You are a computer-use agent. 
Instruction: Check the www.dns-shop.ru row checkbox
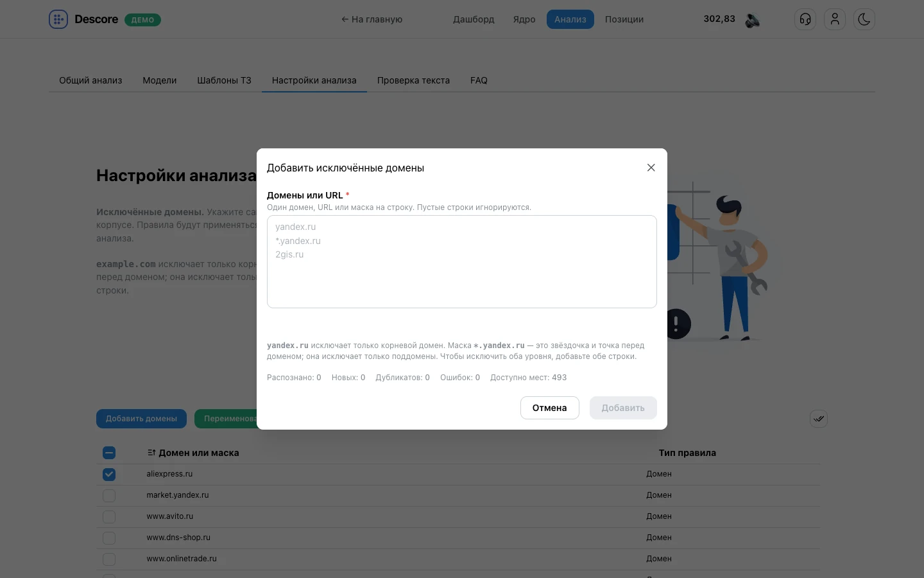109,538
